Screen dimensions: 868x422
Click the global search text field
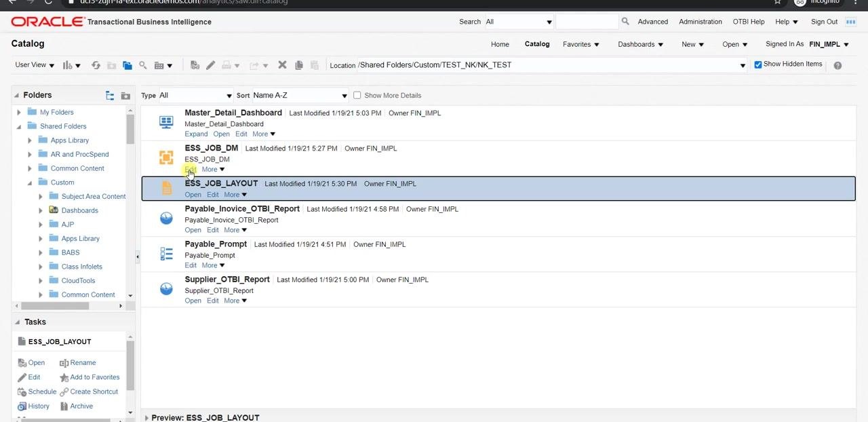[587, 22]
